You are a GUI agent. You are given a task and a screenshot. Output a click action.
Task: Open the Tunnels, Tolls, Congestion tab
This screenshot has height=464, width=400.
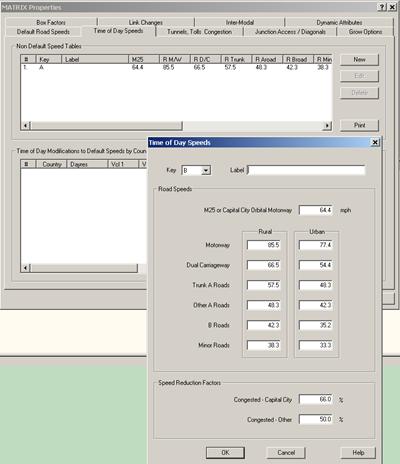[x=199, y=32]
